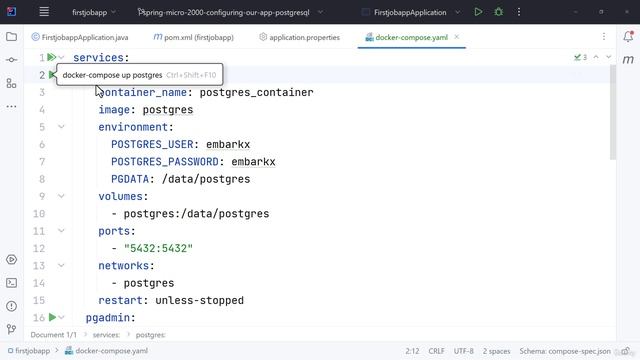
Task: Open the Structure tool window
Action: pyautogui.click(x=11, y=83)
